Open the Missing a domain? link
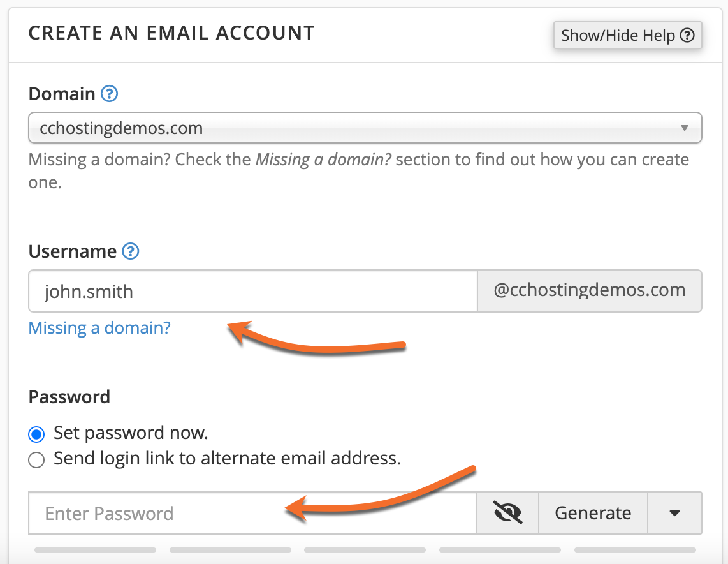The width and height of the screenshot is (728, 564). [99, 328]
